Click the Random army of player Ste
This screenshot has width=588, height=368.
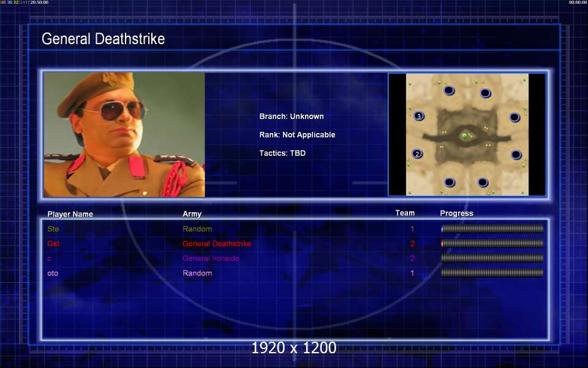(x=197, y=229)
